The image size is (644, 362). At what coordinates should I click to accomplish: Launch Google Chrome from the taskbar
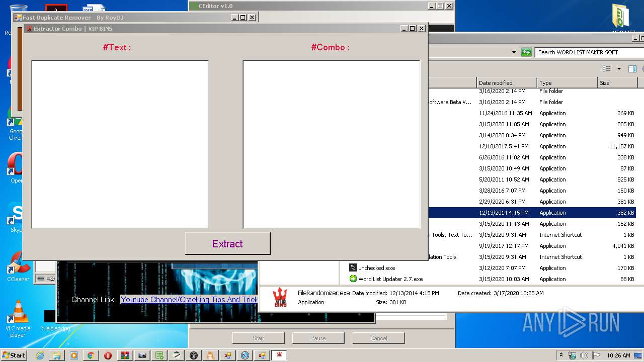91,355
